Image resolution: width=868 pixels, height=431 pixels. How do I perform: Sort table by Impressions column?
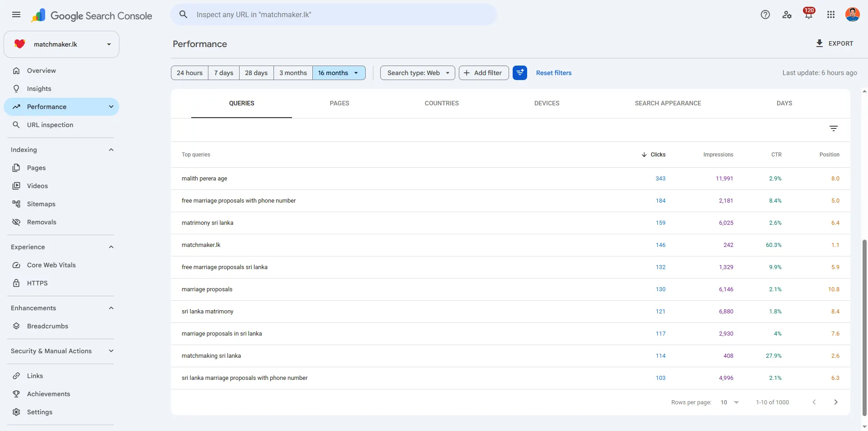718,155
